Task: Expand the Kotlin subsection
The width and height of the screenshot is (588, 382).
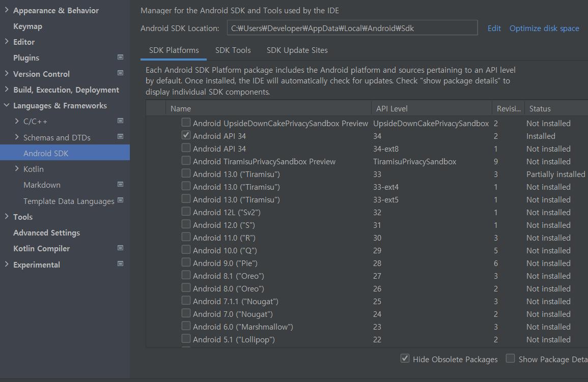Action: tap(16, 168)
